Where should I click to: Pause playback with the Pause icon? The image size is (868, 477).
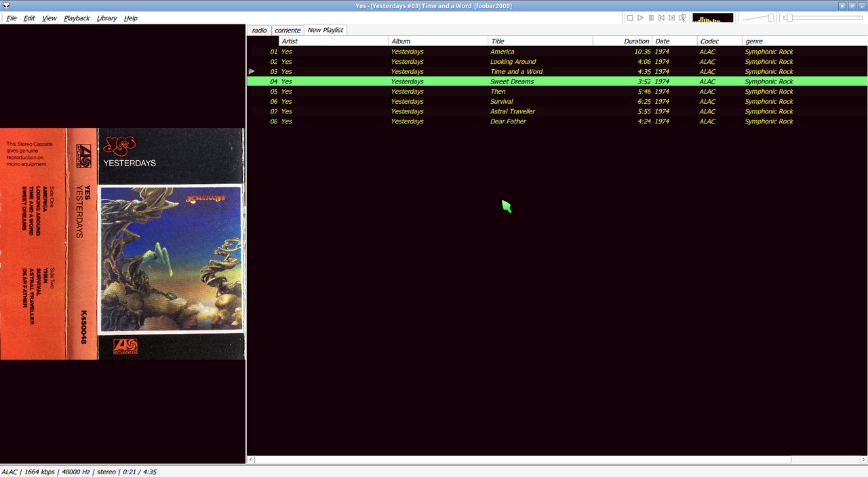tap(651, 18)
